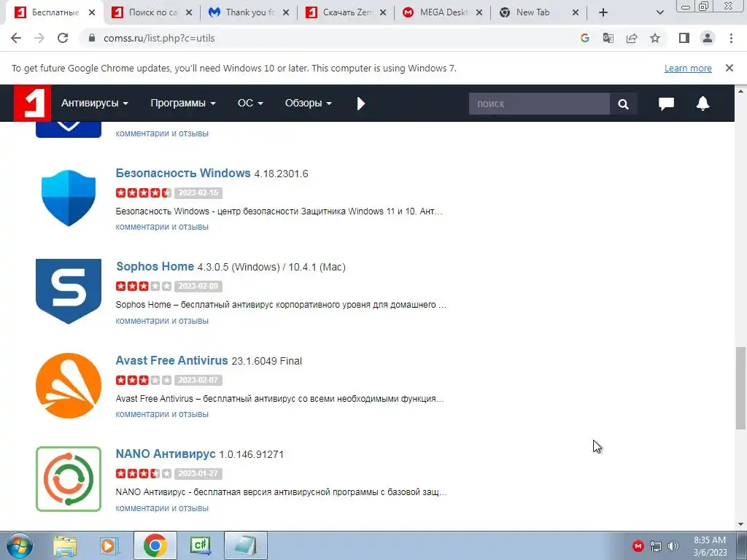
Task: Click the page vertical scrollbar thumb
Action: [741, 388]
